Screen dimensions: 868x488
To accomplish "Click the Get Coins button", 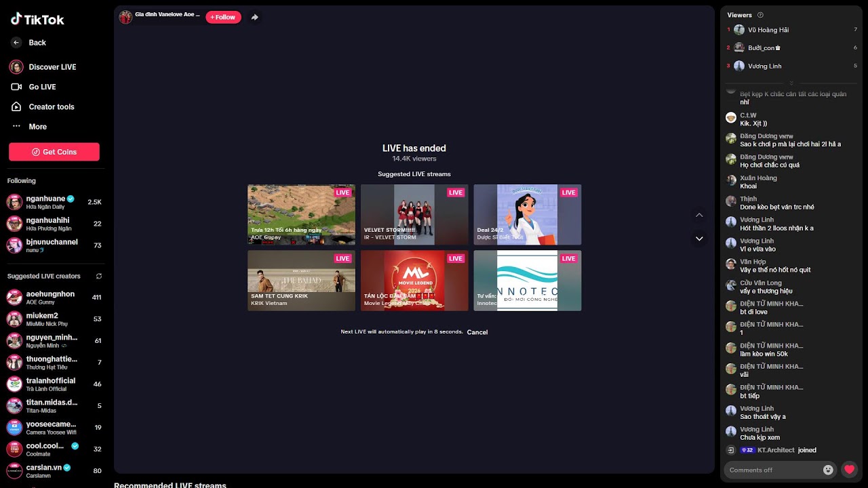I will pyautogui.click(x=54, y=152).
